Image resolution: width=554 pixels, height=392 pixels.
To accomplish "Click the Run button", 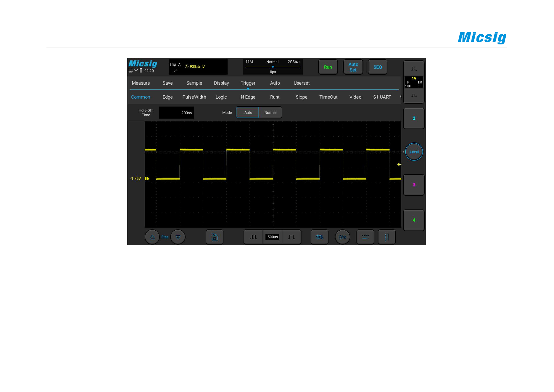I will click(x=328, y=67).
